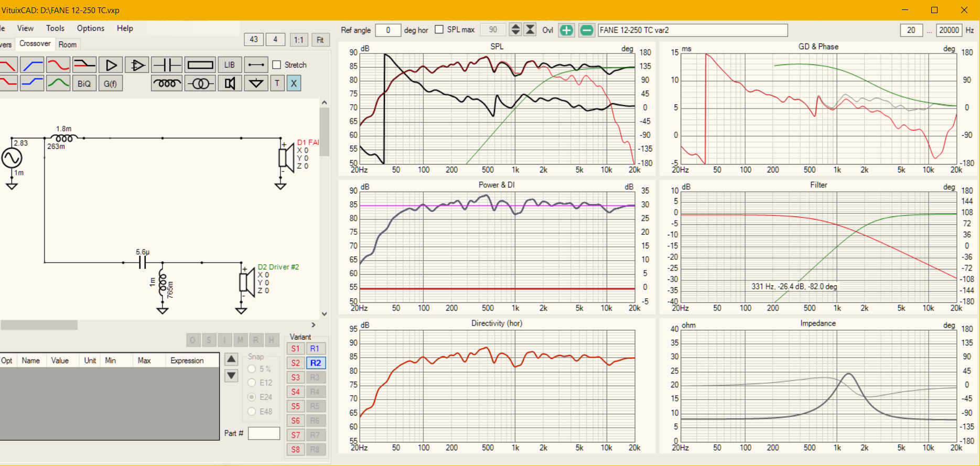Select the buffer amplifier triangle tool

tap(111, 65)
